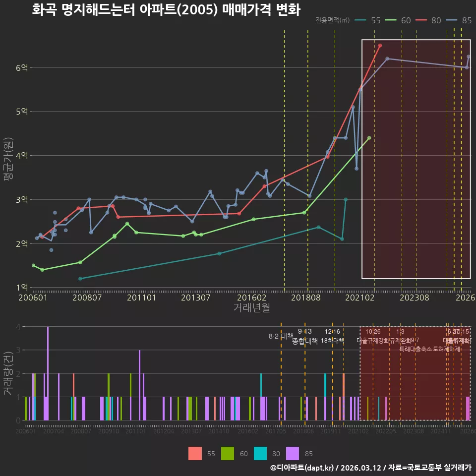Image resolution: width=476 pixels, height=476 pixels.
Task: Click the 거래년월 axis title under price chart
Action: (252, 307)
